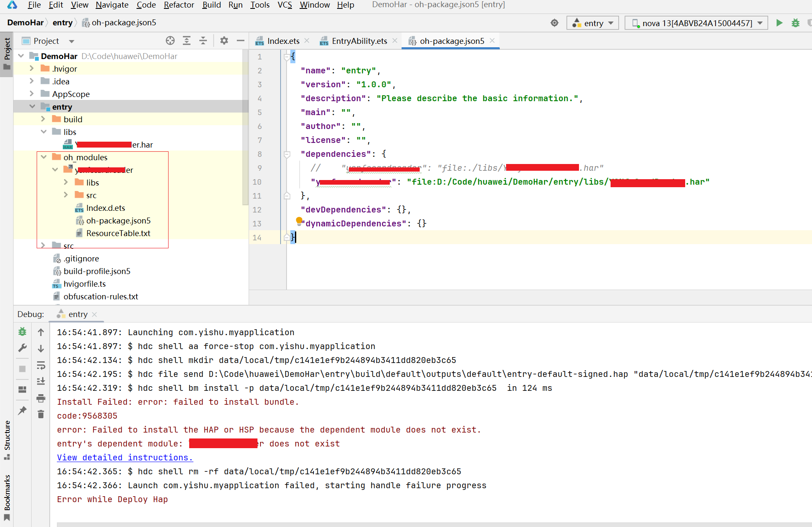This screenshot has height=527, width=812.
Task: Close the oh-package.json5 tab
Action: click(x=492, y=40)
